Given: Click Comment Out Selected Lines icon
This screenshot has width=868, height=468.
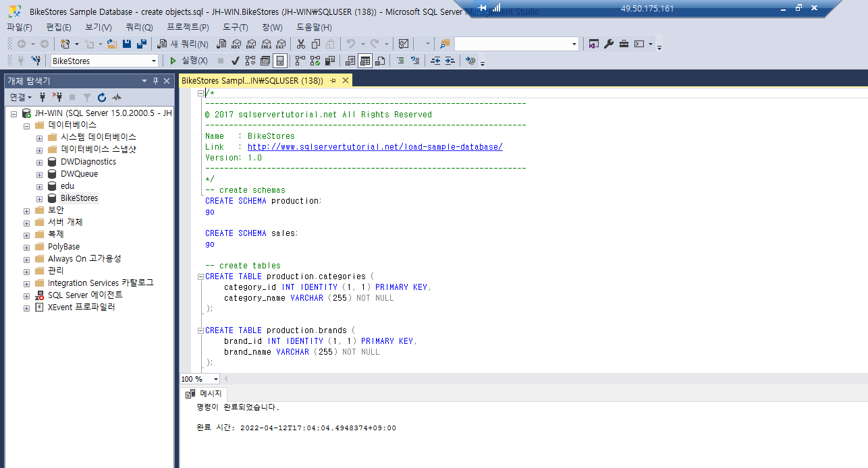Looking at the screenshot, I should coord(400,61).
